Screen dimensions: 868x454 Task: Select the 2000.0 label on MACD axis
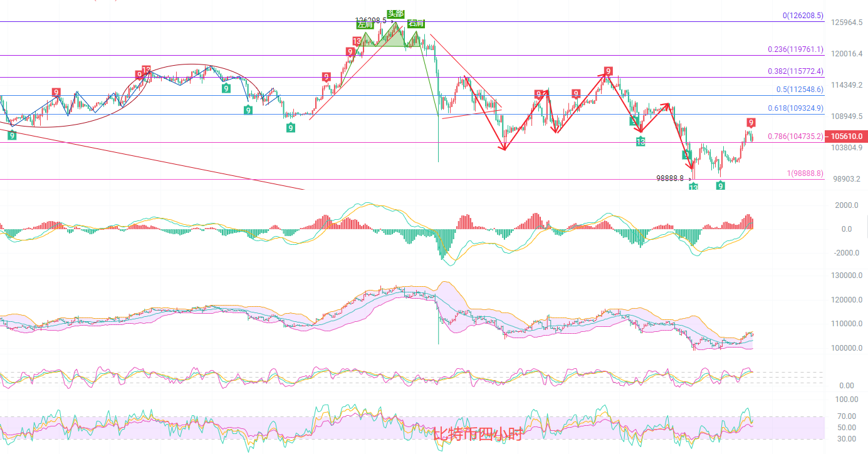tap(846, 205)
